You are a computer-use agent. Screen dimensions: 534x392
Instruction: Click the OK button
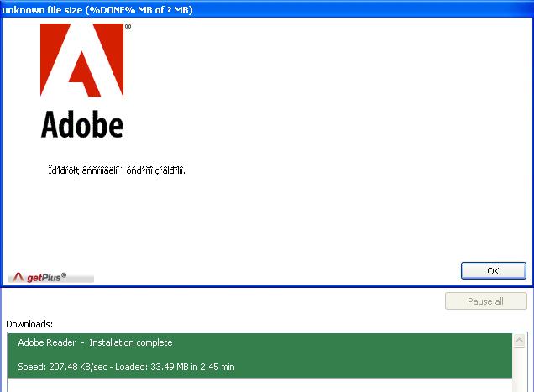(493, 271)
